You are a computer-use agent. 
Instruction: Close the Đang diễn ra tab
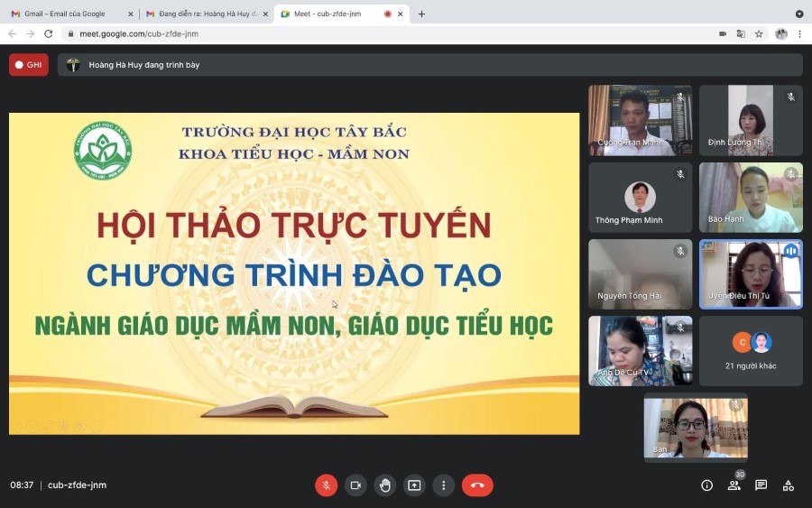tap(265, 14)
